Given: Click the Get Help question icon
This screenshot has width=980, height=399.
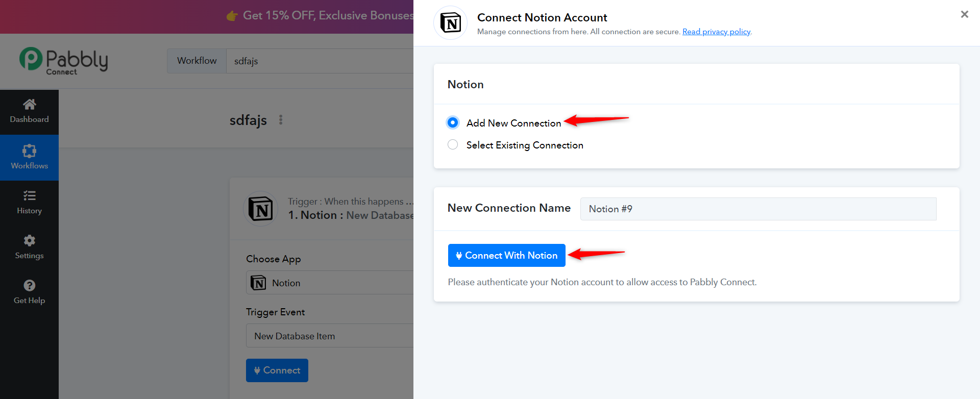Looking at the screenshot, I should pyautogui.click(x=29, y=285).
